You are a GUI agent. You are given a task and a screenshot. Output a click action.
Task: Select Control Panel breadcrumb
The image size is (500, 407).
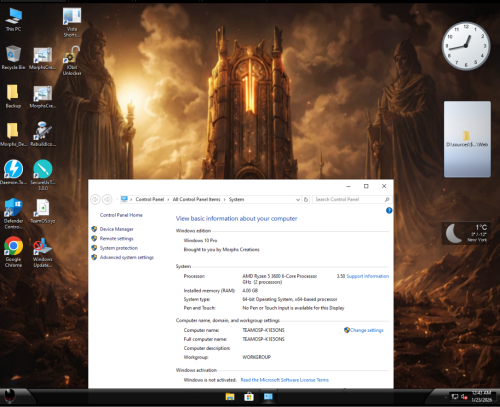pos(150,199)
